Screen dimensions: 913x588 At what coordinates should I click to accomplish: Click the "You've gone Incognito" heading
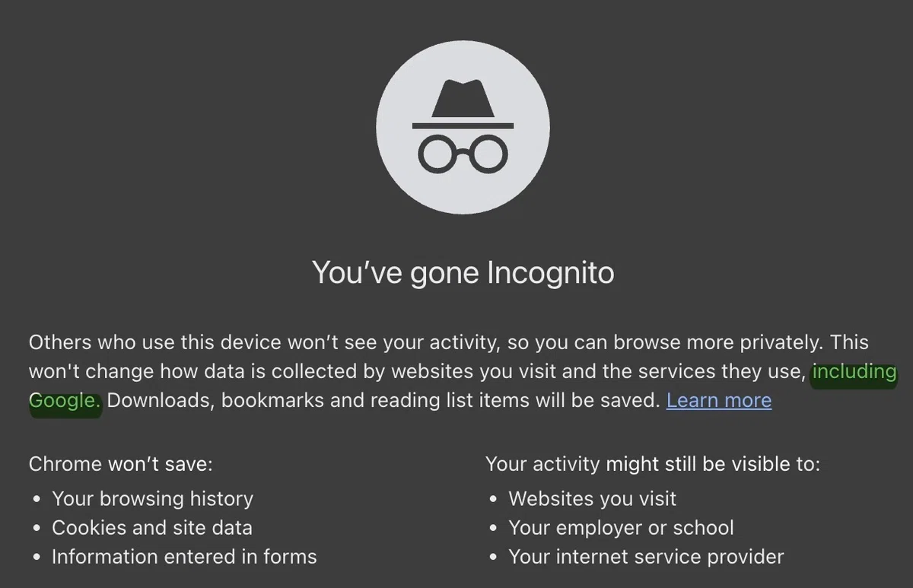point(463,272)
